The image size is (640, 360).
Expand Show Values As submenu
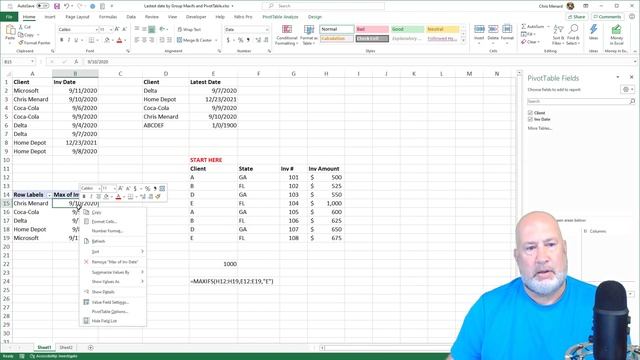pyautogui.click(x=142, y=282)
